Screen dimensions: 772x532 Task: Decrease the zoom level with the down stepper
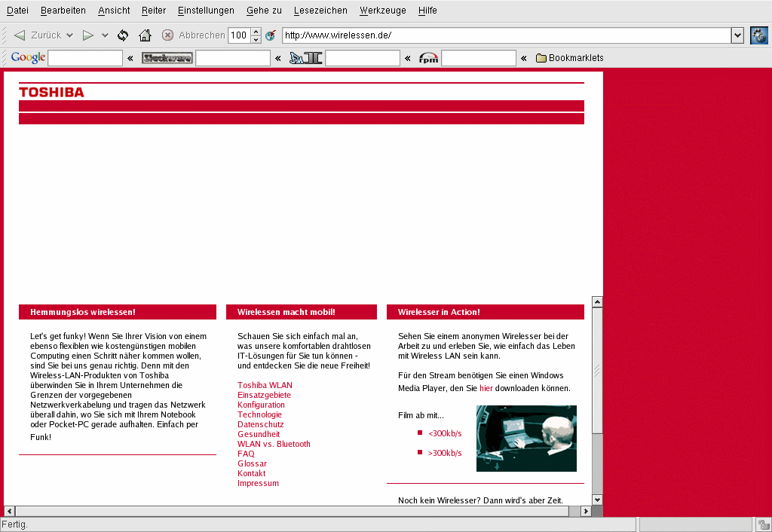point(256,39)
